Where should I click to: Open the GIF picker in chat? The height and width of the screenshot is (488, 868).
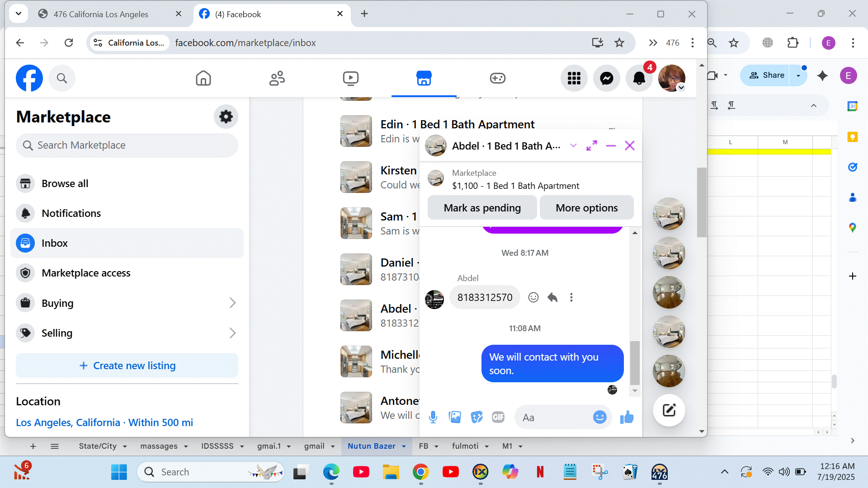tap(498, 417)
